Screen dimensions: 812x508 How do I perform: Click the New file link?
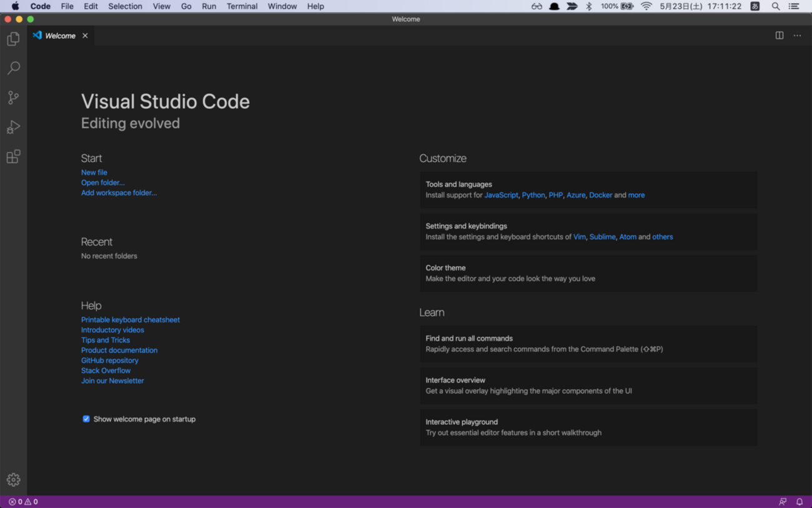coord(94,172)
